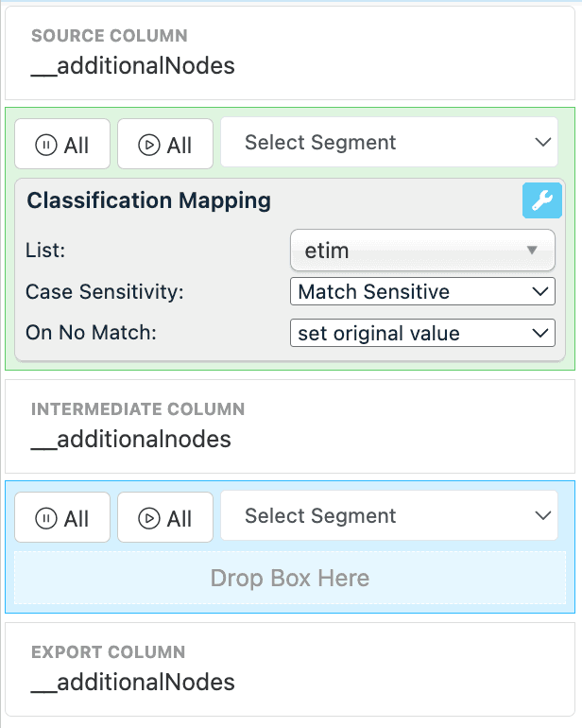Click the Drop Box Here area
582x728 pixels.
[290, 578]
